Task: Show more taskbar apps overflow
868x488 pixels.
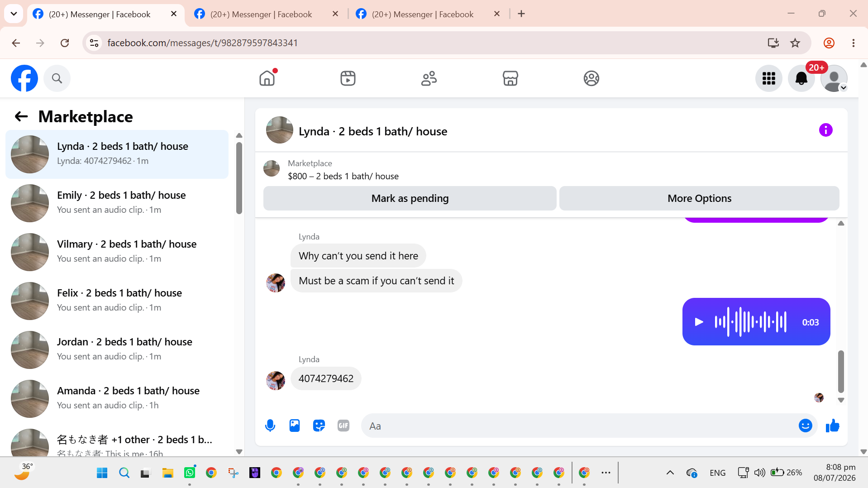Action: (606, 473)
